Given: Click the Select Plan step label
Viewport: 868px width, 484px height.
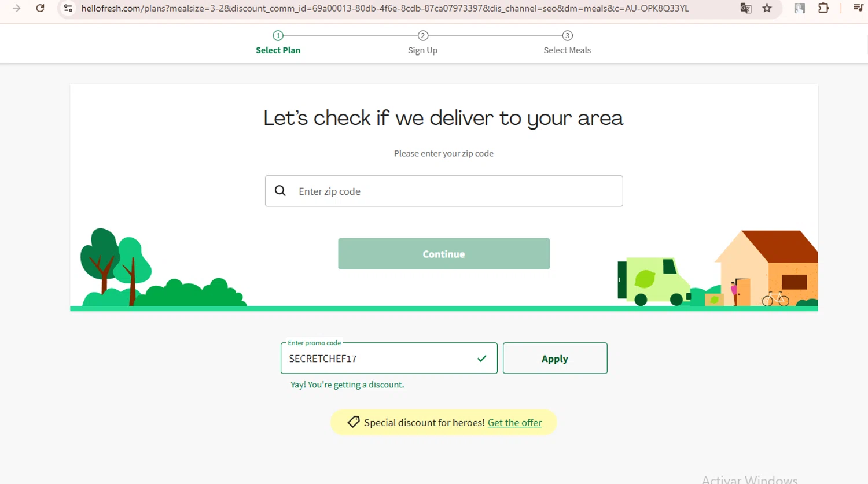Looking at the screenshot, I should [x=278, y=50].
